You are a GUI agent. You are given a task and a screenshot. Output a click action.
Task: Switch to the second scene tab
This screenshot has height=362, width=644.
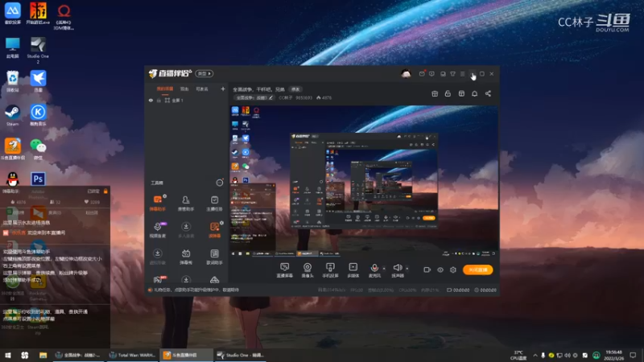184,89
